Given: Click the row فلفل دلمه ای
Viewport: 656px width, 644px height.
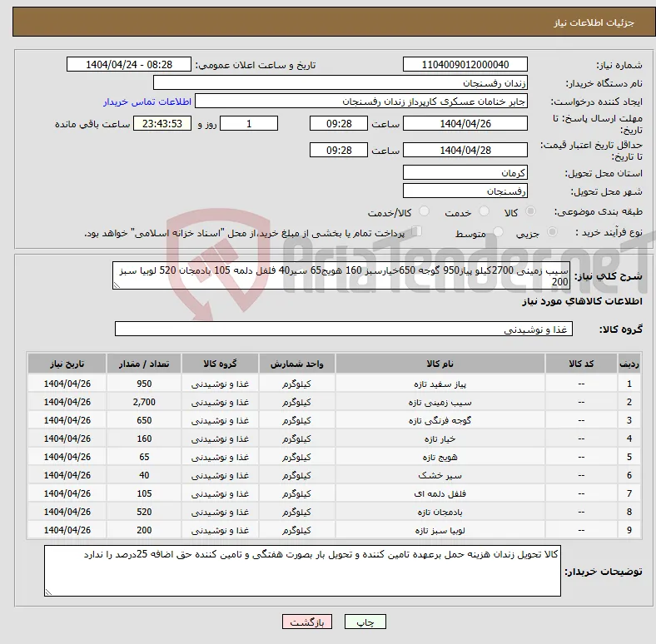Looking at the screenshot, I should coord(335,493).
